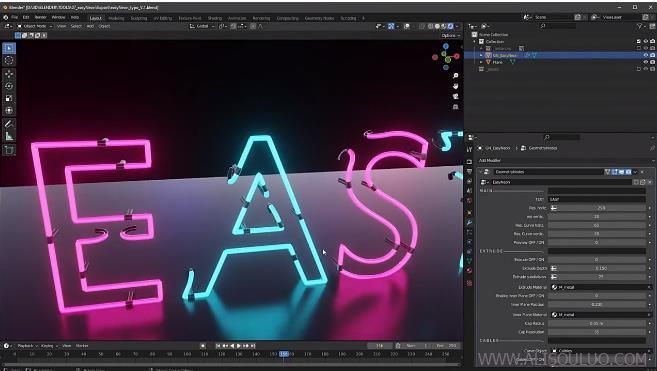Click the timeline Play button
This screenshot has width=657, height=371.
click(239, 346)
